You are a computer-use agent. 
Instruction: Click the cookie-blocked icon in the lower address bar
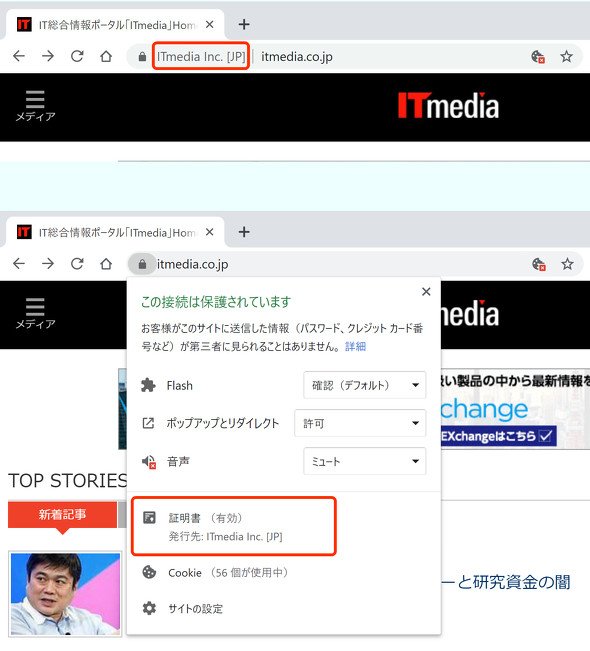coord(539,264)
